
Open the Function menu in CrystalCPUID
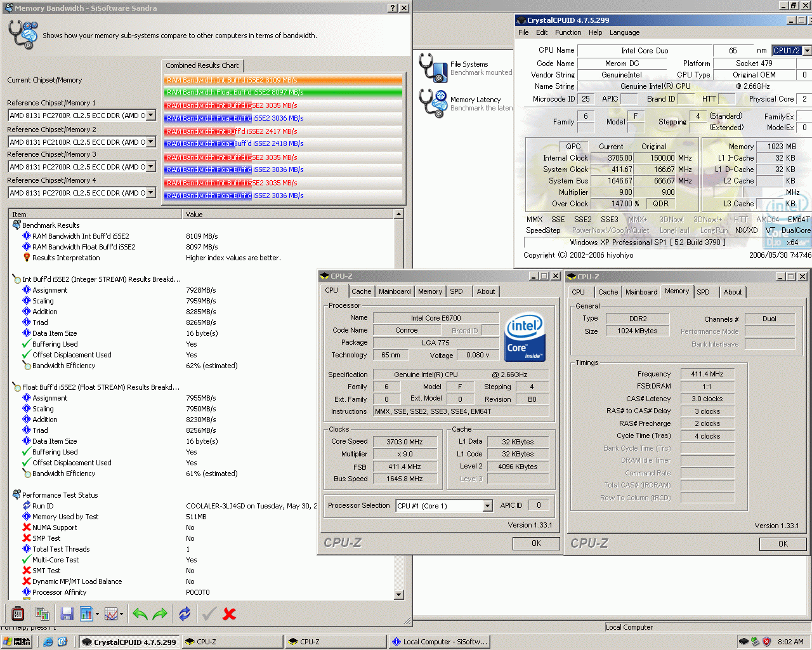(x=568, y=32)
